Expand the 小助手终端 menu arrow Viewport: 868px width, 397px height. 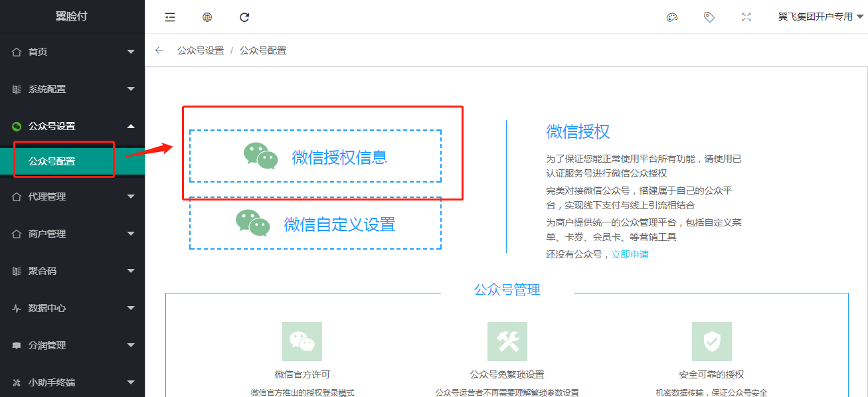click(131, 382)
